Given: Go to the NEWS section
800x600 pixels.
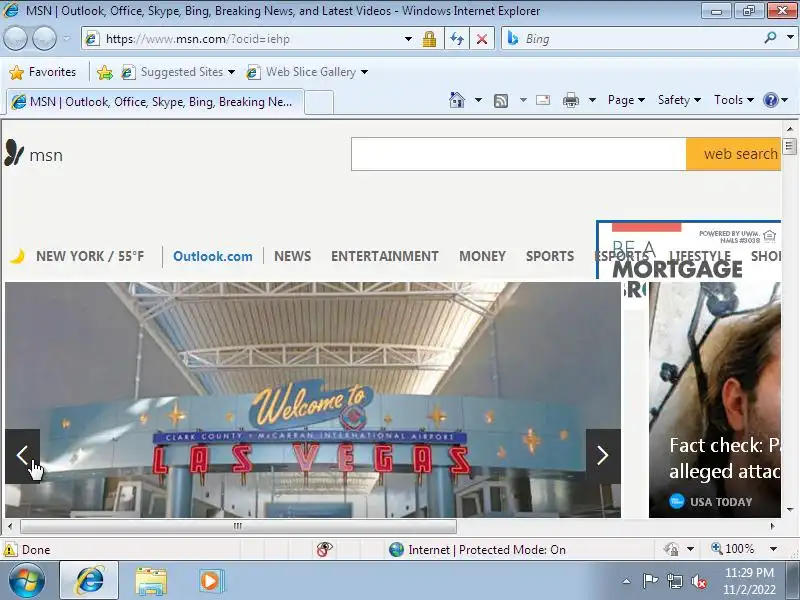Looking at the screenshot, I should 292,256.
